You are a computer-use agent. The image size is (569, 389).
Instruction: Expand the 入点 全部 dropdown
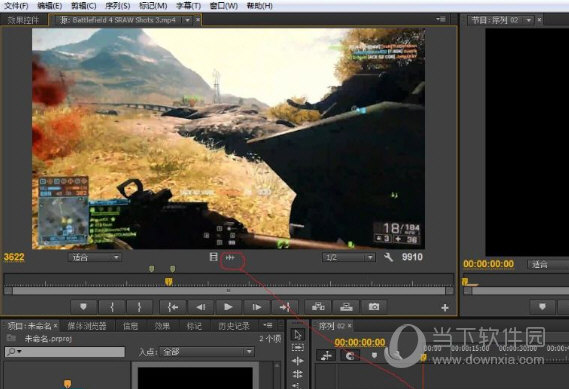point(207,352)
